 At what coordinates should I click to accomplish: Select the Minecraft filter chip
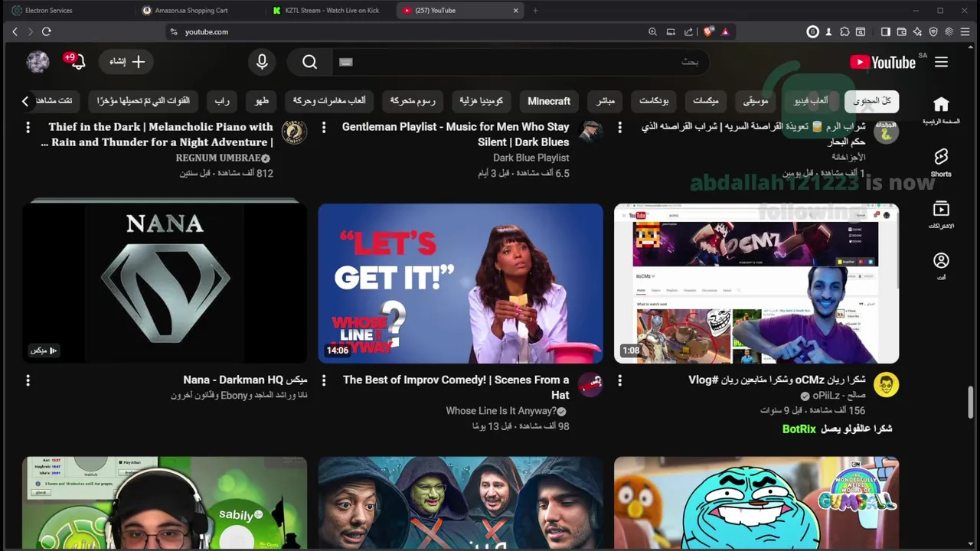pos(549,101)
